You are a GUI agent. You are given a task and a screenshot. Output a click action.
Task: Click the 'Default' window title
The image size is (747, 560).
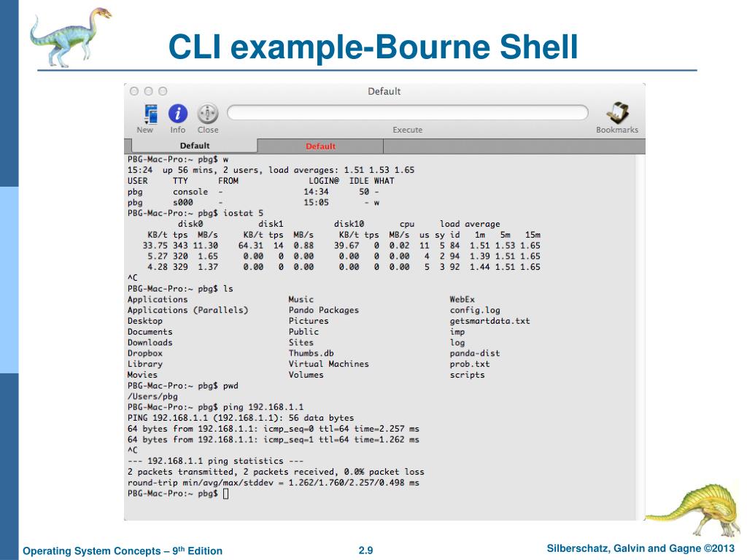(384, 91)
